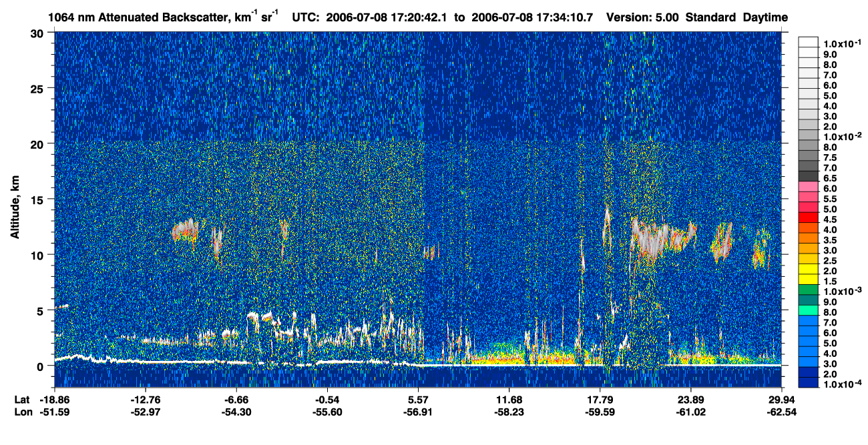Click the word "Daytime" in the header
This screenshot has height=445, width=868.
coord(765,19)
